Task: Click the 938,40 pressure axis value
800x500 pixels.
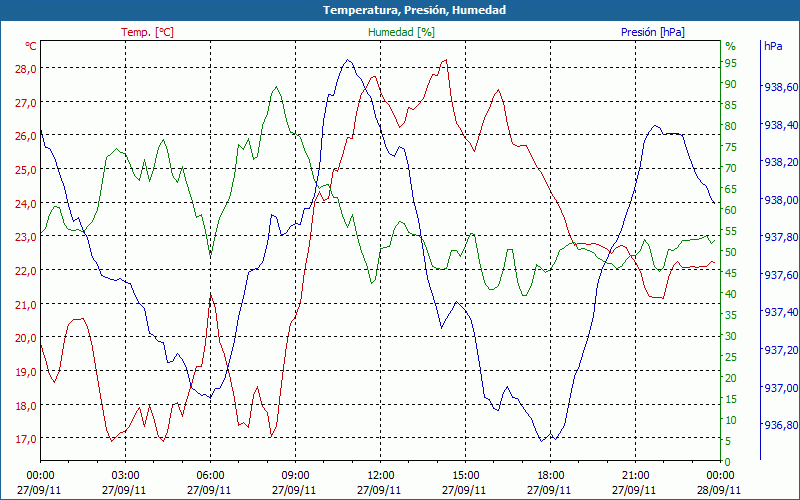Action: [781, 125]
